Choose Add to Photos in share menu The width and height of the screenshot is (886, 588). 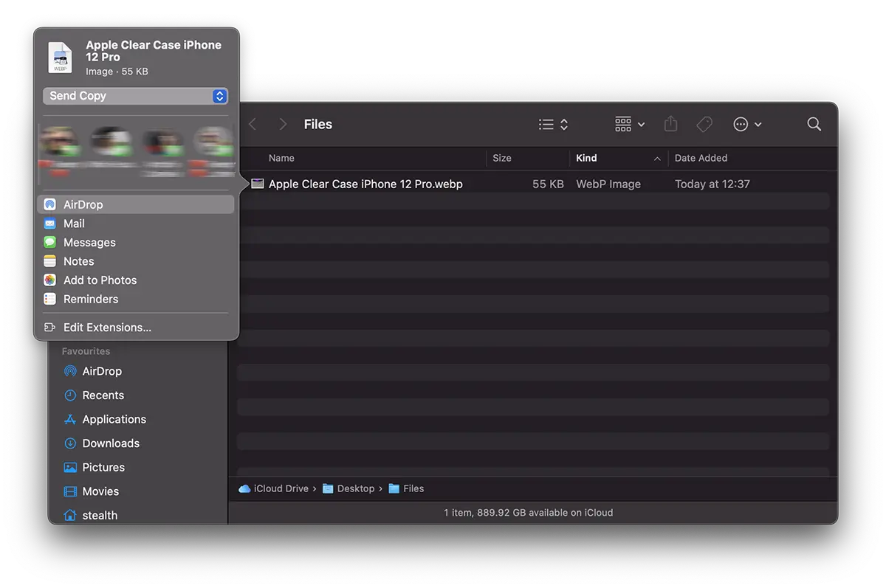pyautogui.click(x=136, y=280)
